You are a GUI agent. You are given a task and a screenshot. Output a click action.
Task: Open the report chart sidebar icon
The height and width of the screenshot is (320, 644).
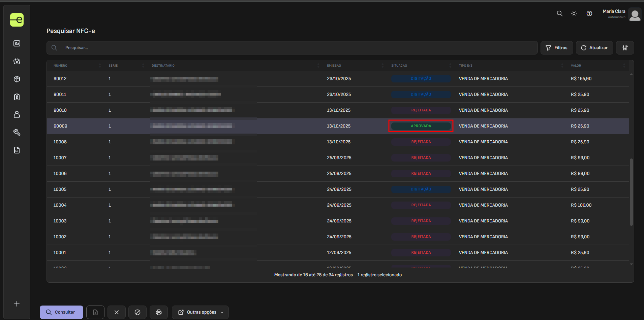[x=17, y=150]
